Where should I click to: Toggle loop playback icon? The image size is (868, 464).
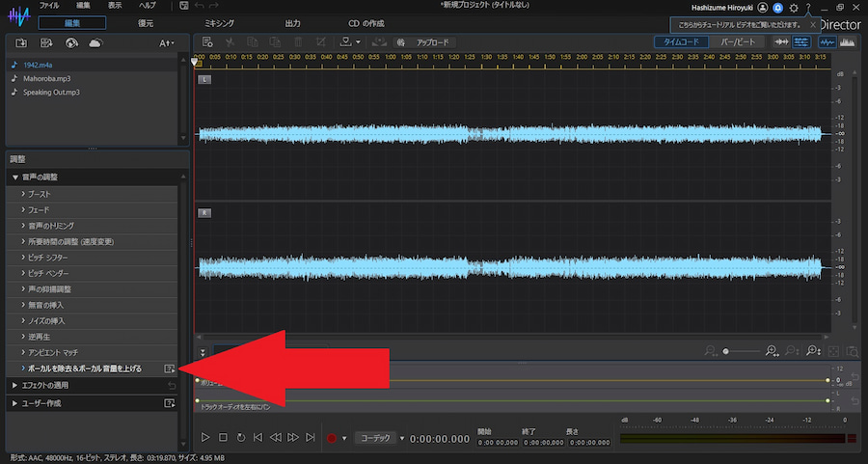point(241,438)
